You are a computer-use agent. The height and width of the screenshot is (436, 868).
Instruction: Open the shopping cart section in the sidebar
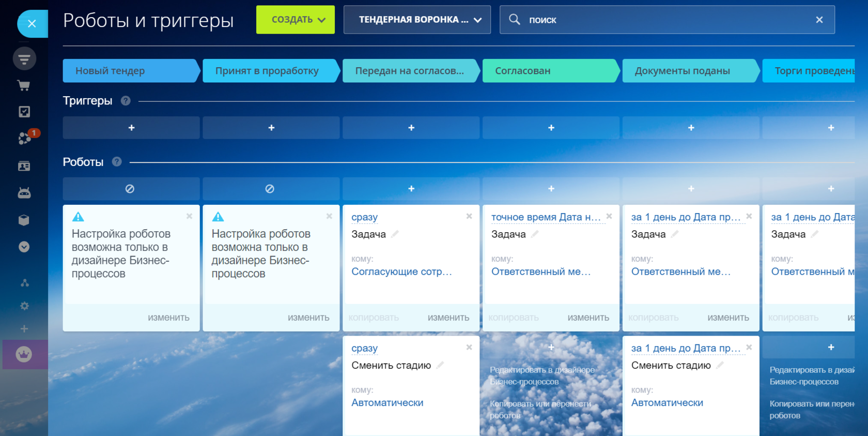tap(24, 85)
